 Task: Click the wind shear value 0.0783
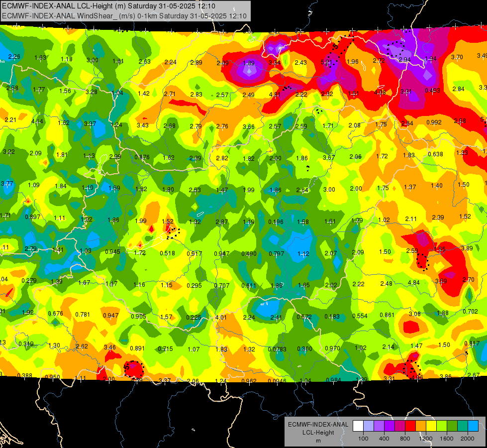click(277, 349)
